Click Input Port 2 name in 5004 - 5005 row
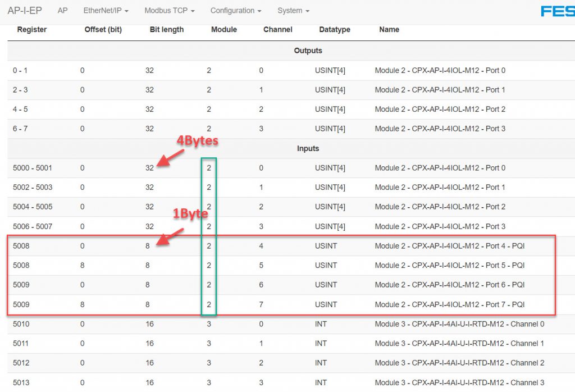Screen dimensions: 575x392 (440, 207)
